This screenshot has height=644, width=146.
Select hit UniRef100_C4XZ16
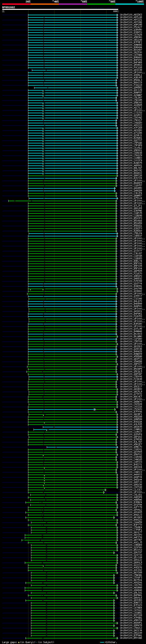[131, 407]
